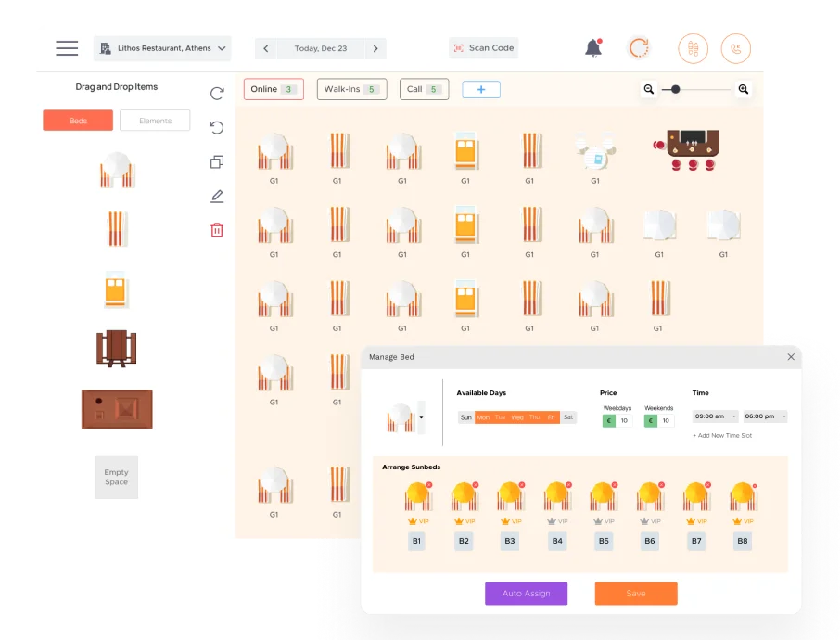
Task: Pick the yellow double bed palette item
Action: click(116, 290)
